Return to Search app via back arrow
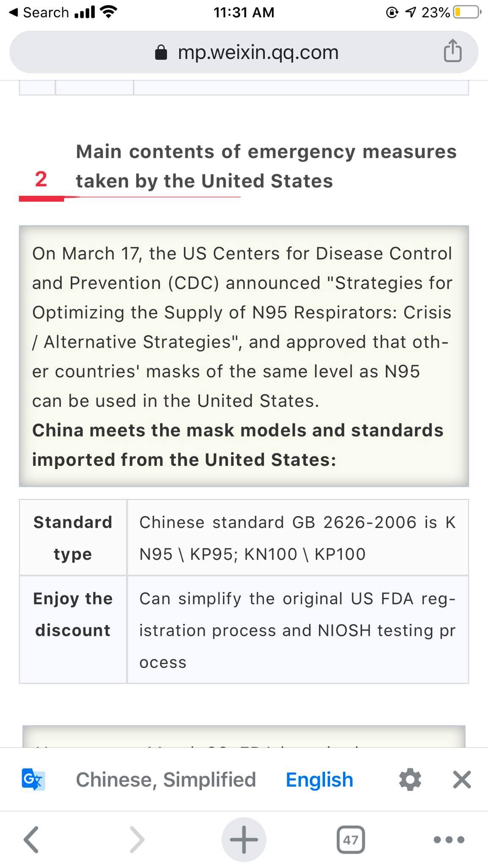488x868 pixels. (39, 12)
